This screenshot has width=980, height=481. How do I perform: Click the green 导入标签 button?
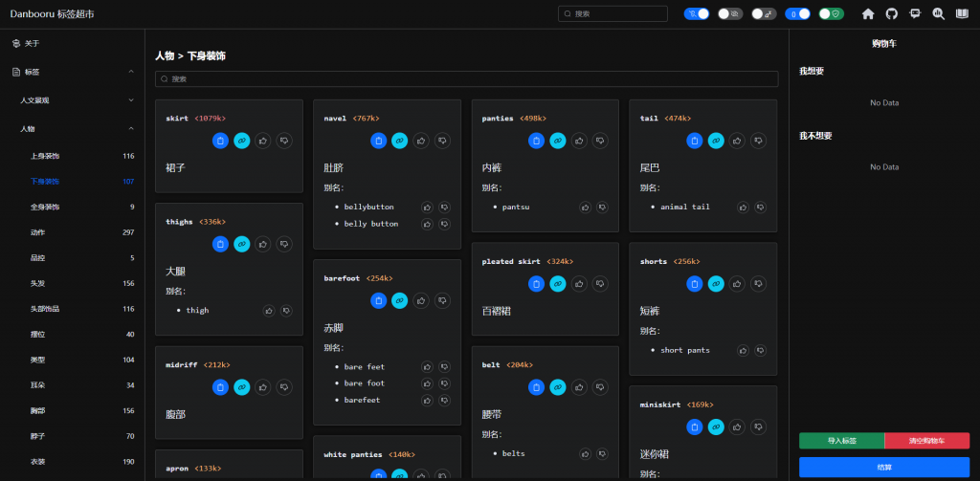point(842,441)
